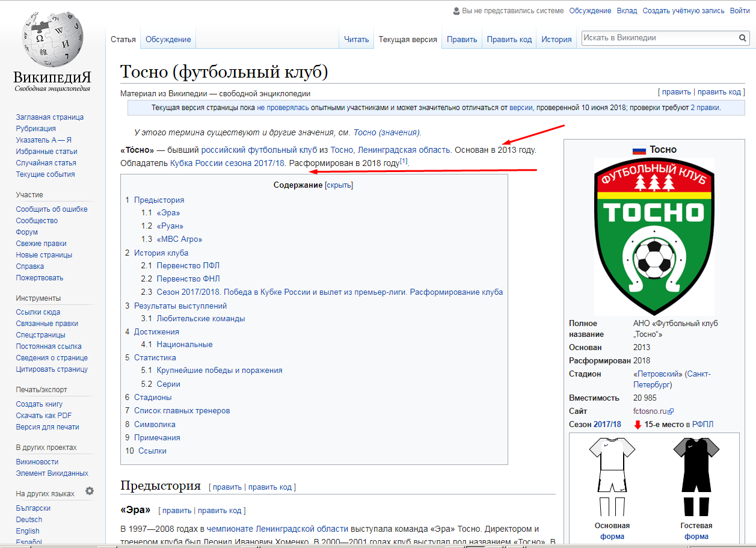Go to contents item 7 Список главных тренеров
Image resolution: width=756 pixels, height=548 pixels.
tap(177, 411)
